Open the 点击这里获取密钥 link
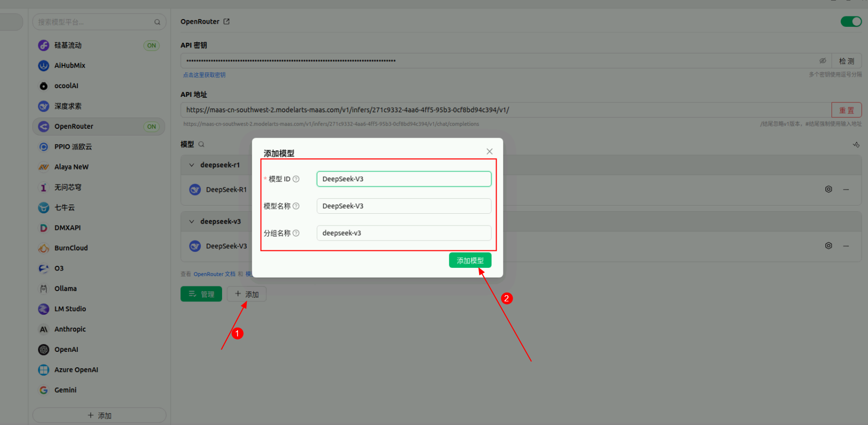 pyautogui.click(x=205, y=75)
